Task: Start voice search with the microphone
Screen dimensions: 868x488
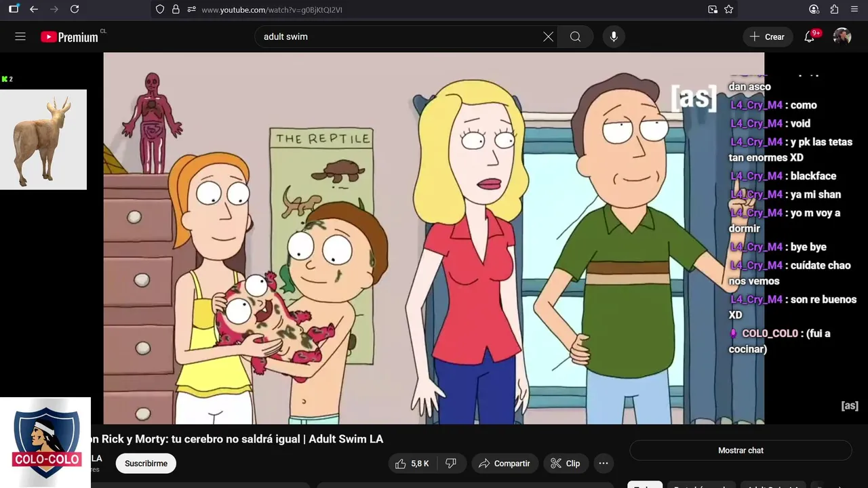Action: [614, 37]
